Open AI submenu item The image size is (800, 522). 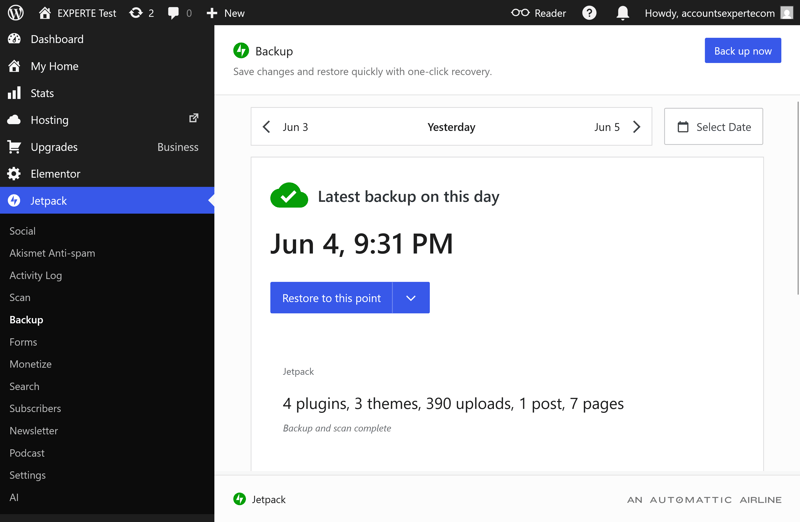click(14, 497)
